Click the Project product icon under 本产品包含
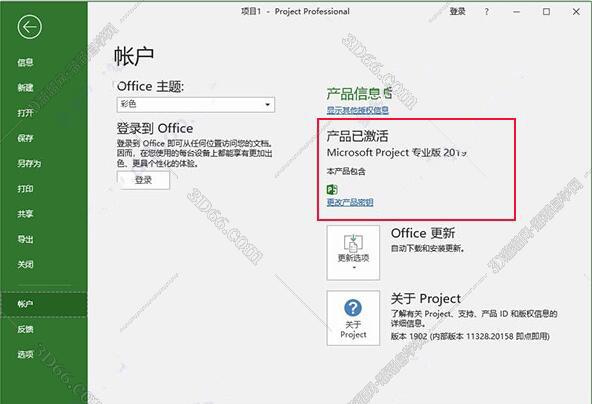Screen dimensions: 592x404 click(332, 190)
